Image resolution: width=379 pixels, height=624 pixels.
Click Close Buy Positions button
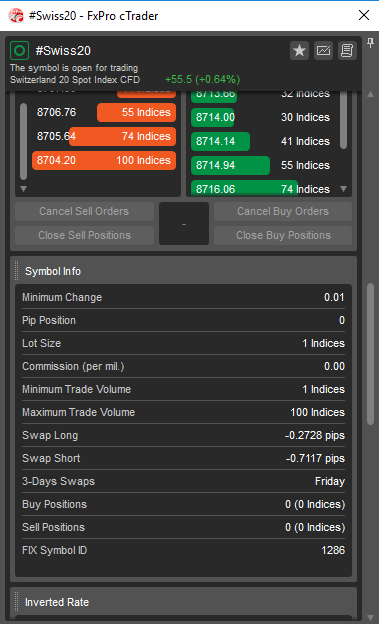point(283,236)
